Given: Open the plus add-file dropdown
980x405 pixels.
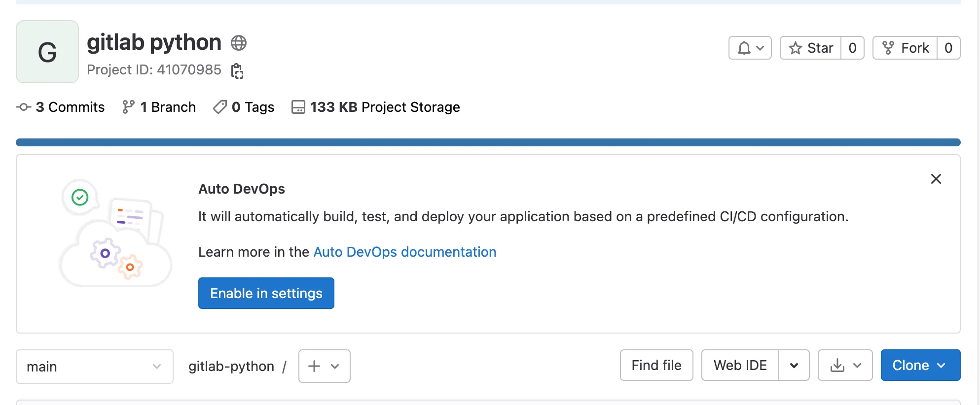Looking at the screenshot, I should 325,366.
